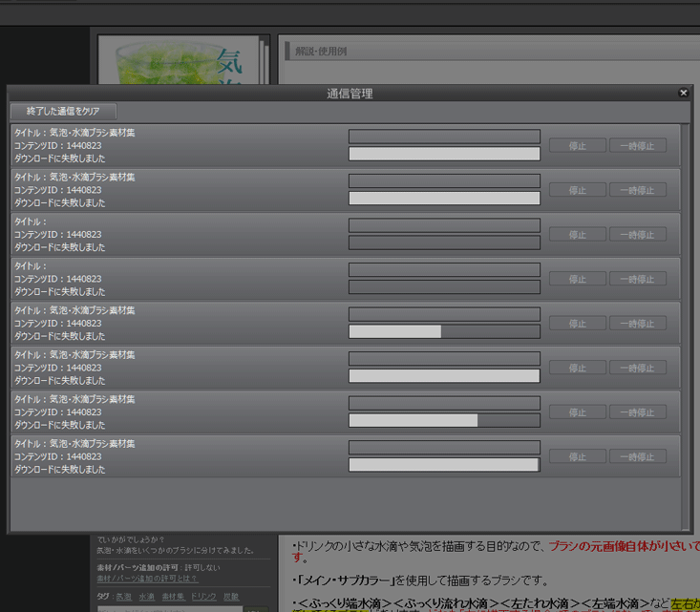700x612 pixels.
Task: Click 一時停止 in the eighth, last download row
Action: (x=638, y=456)
